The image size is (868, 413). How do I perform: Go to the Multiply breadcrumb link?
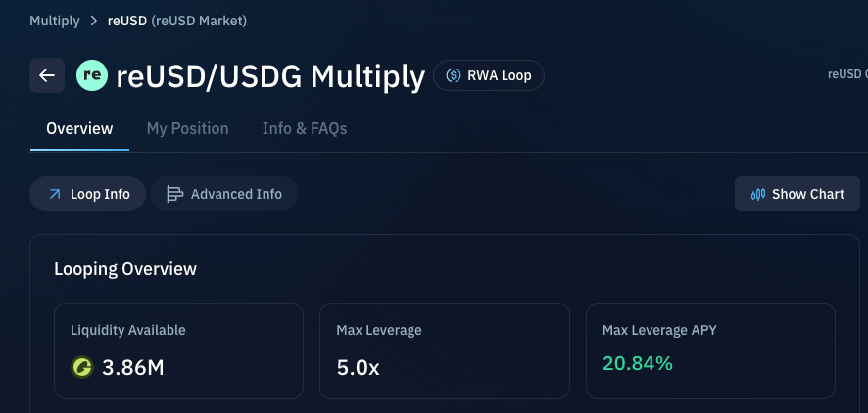(x=55, y=21)
